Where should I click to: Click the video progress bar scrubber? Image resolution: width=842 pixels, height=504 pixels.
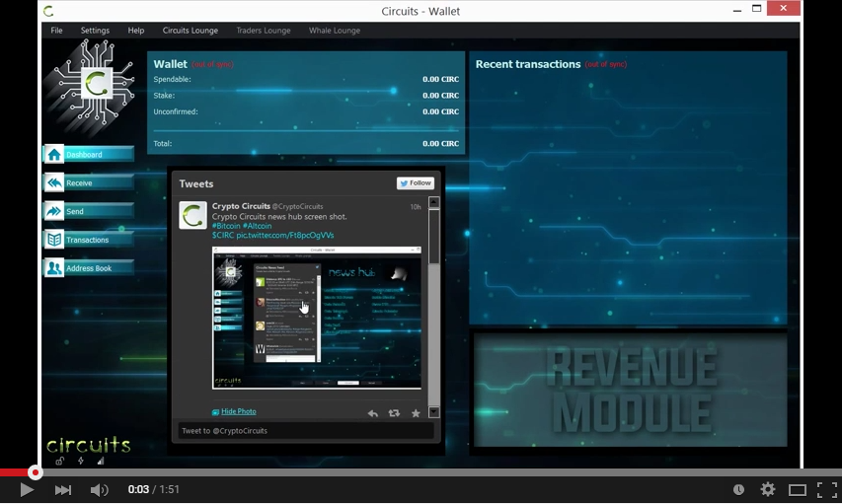click(x=36, y=472)
